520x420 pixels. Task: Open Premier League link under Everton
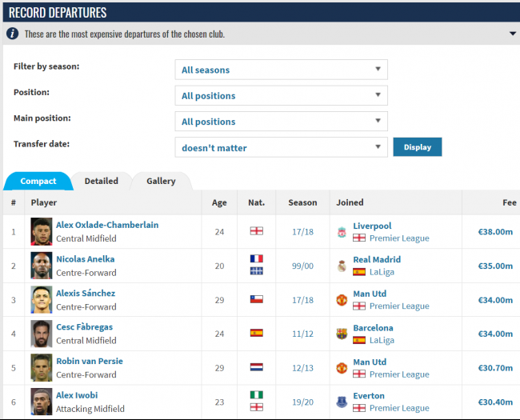(x=399, y=408)
